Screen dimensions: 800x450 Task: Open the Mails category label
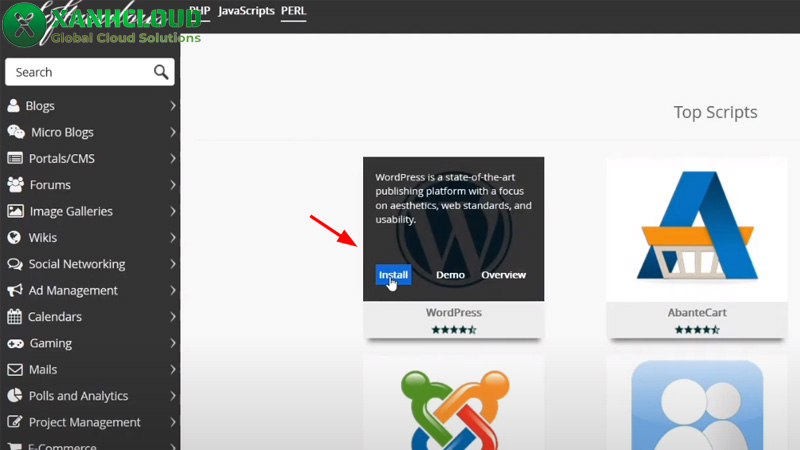[43, 369]
